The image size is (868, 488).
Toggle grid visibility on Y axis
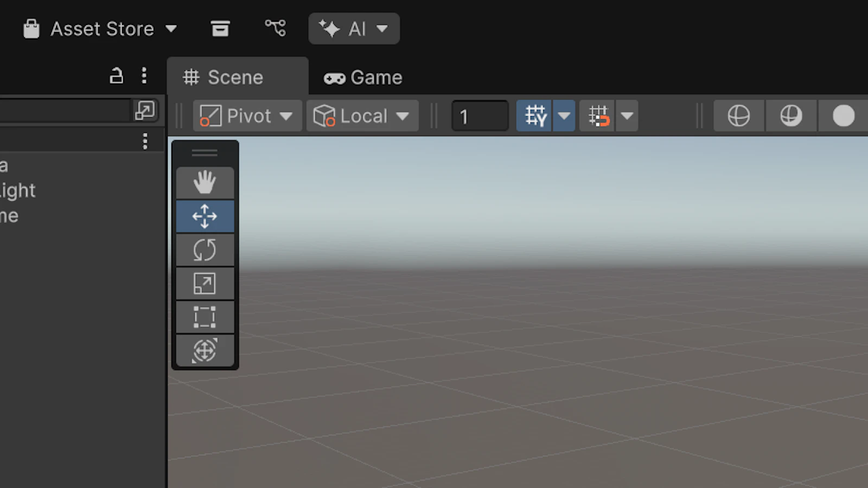click(534, 115)
